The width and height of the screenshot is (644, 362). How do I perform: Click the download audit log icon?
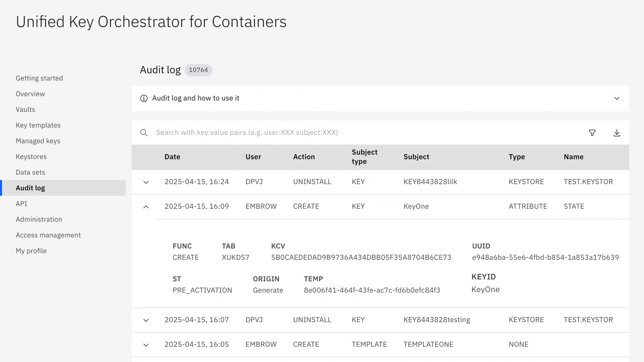(617, 133)
